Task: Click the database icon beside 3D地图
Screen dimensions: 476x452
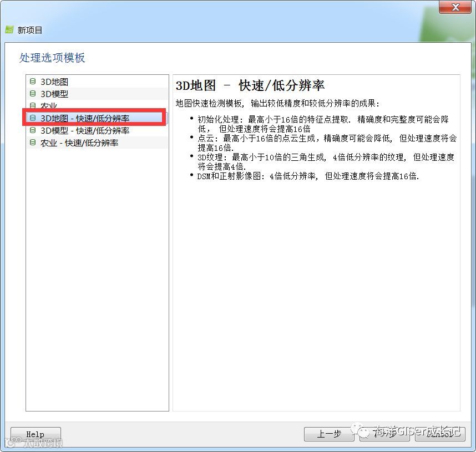Action: (x=33, y=82)
